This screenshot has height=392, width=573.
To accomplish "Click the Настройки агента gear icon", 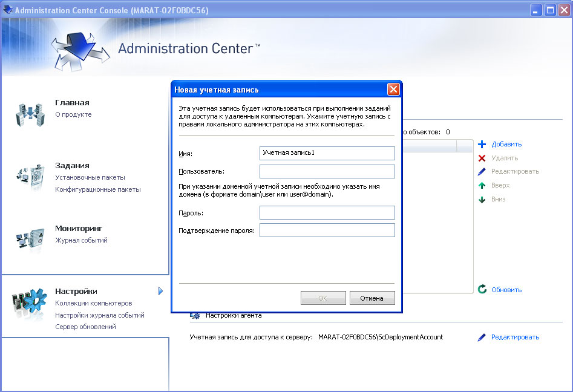I will tap(195, 315).
